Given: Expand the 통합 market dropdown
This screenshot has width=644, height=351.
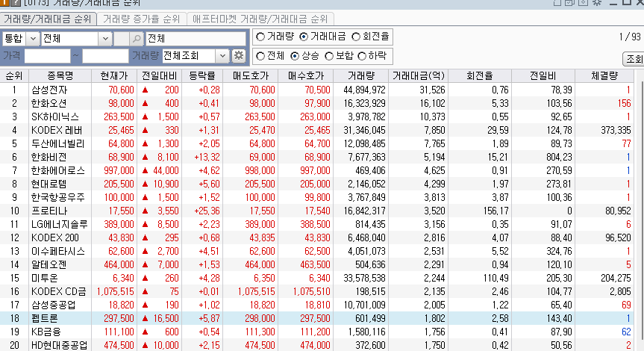Looking at the screenshot, I should [x=33, y=39].
